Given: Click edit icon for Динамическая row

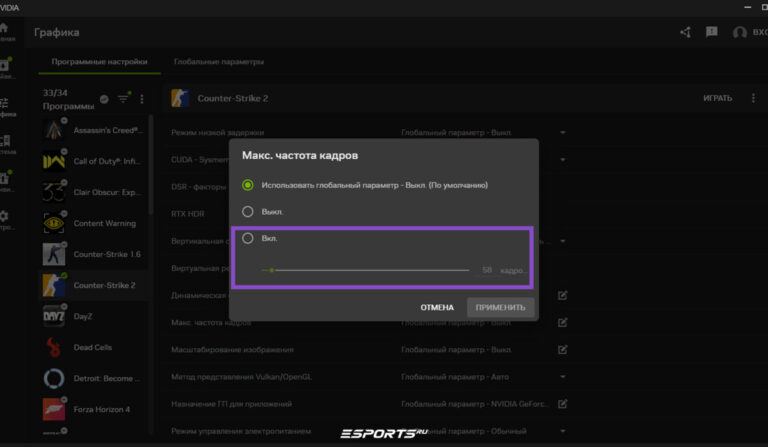Looking at the screenshot, I should (x=562, y=295).
